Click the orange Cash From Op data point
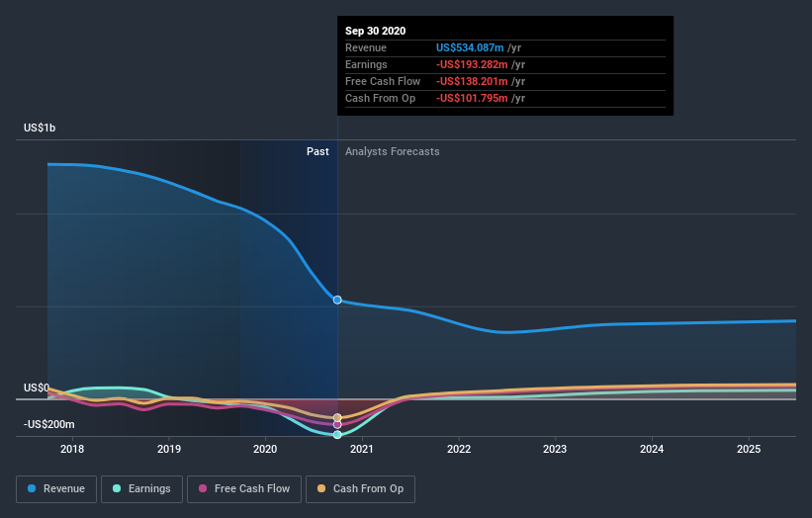This screenshot has width=812, height=518. coord(337,417)
